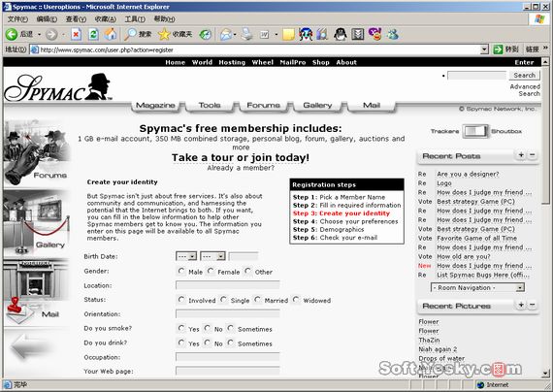Click the Home house icon

pos(111,34)
